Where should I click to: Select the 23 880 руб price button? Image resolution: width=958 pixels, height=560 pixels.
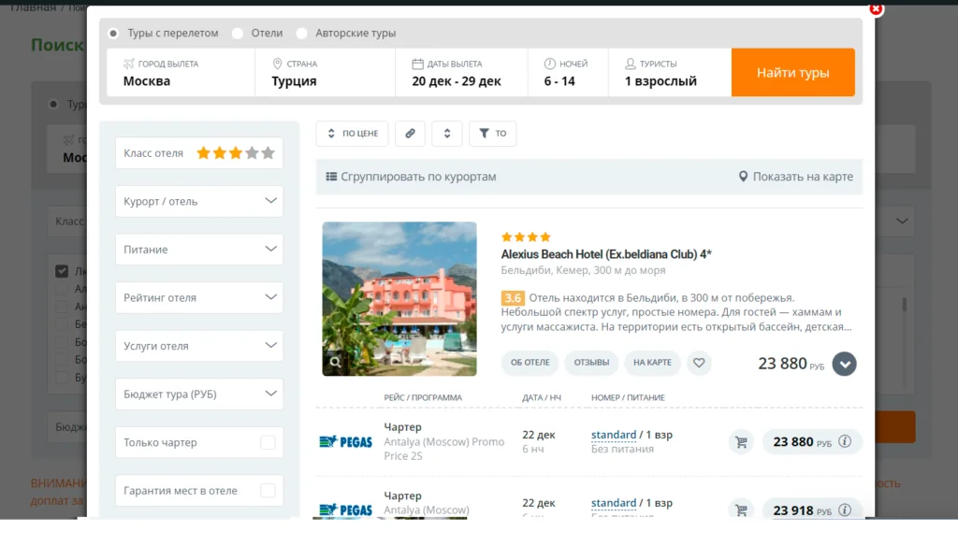point(812,442)
